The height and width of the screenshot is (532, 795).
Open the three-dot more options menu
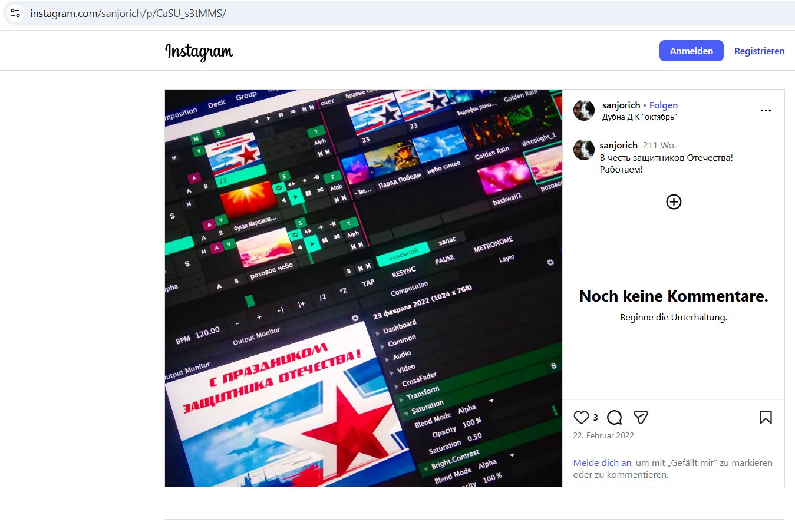click(x=766, y=110)
